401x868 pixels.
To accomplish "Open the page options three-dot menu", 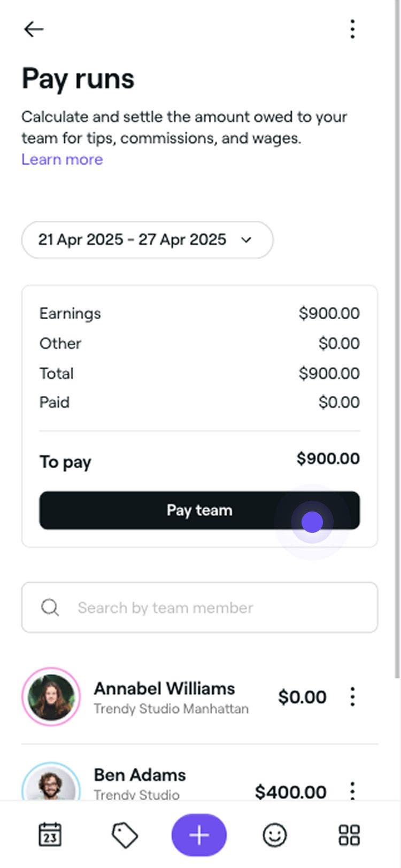I will (x=352, y=29).
